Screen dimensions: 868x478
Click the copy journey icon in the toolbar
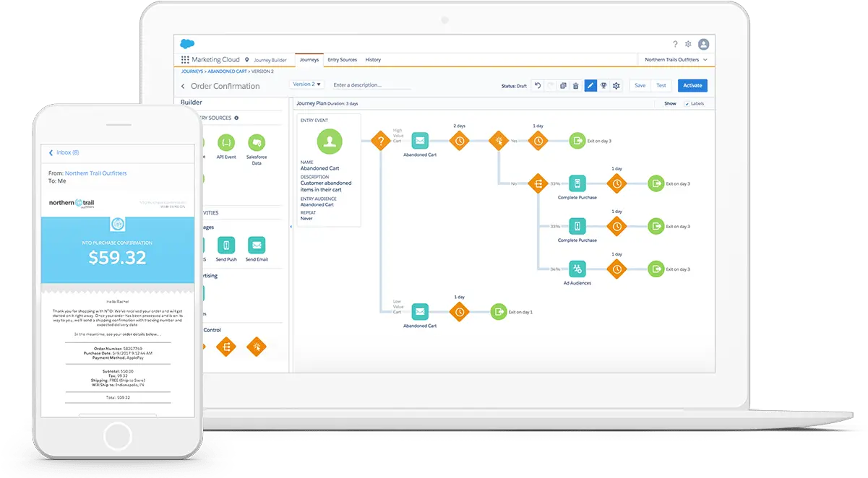coord(563,85)
